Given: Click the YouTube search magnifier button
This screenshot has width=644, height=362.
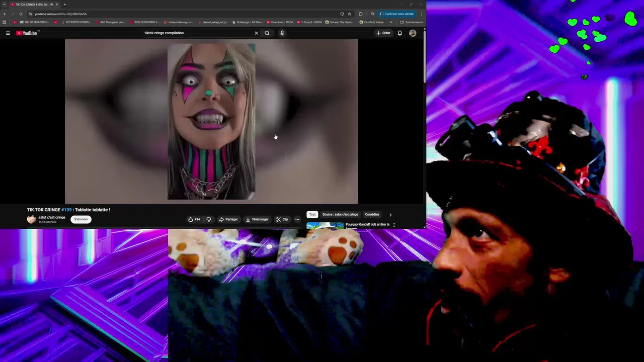Looking at the screenshot, I should pyautogui.click(x=267, y=33).
